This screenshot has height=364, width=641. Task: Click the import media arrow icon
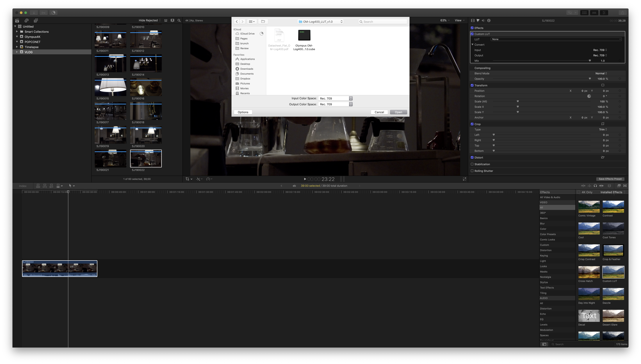pyautogui.click(x=34, y=12)
